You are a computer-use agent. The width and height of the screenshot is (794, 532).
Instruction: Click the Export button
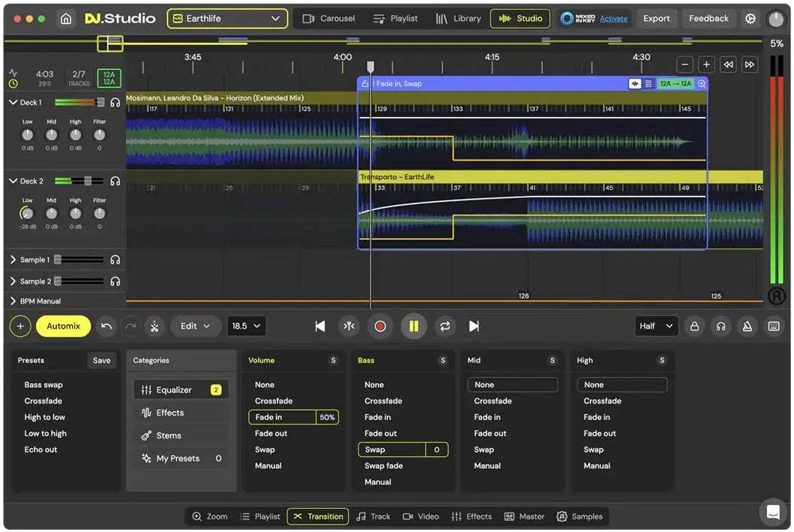pos(656,19)
